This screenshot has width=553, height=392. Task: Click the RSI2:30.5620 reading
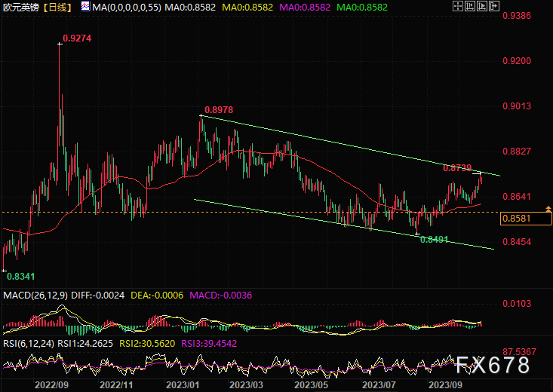147,343
